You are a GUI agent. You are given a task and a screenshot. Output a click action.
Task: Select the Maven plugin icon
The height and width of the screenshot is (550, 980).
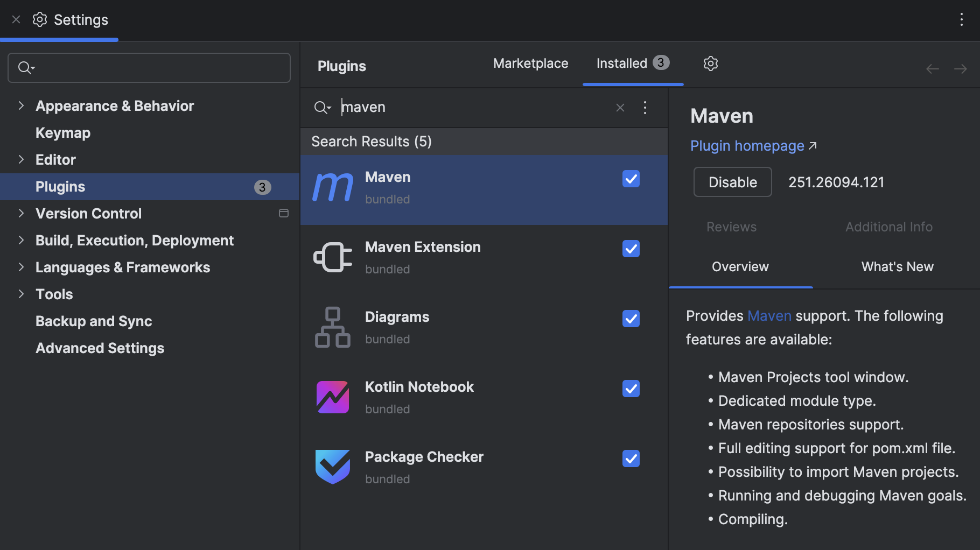click(332, 187)
